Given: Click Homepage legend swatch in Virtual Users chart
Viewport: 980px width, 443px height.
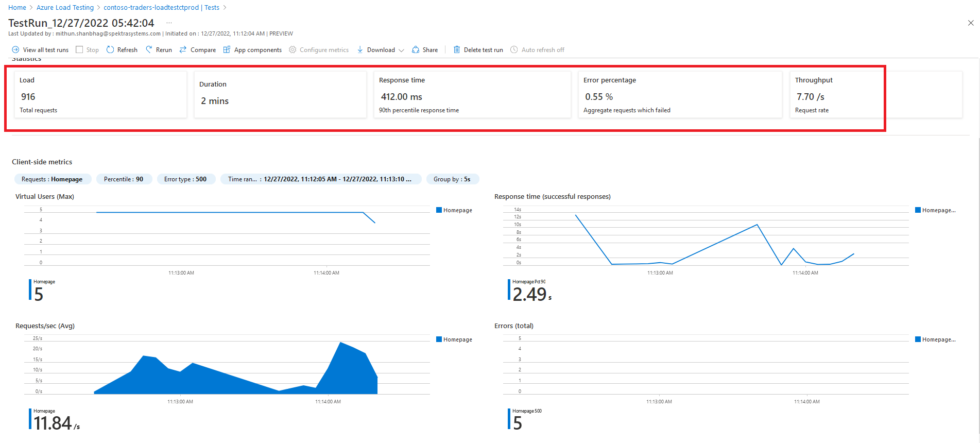Looking at the screenshot, I should pyautogui.click(x=439, y=210).
